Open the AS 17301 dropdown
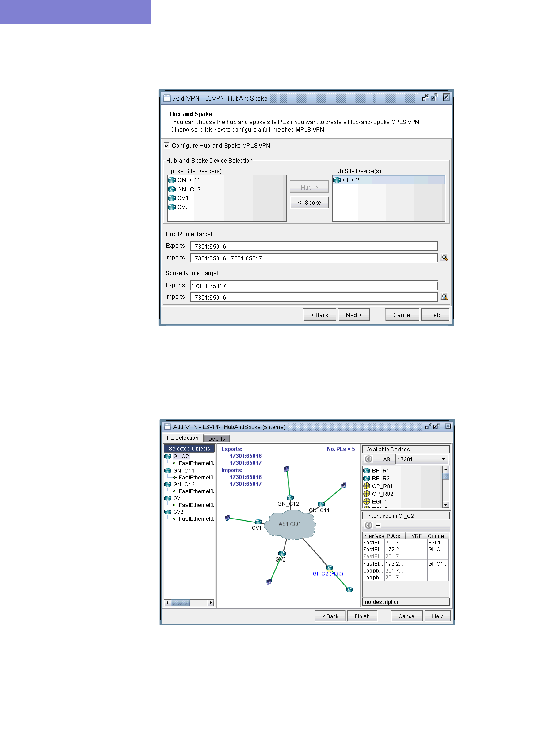 pyautogui.click(x=421, y=459)
